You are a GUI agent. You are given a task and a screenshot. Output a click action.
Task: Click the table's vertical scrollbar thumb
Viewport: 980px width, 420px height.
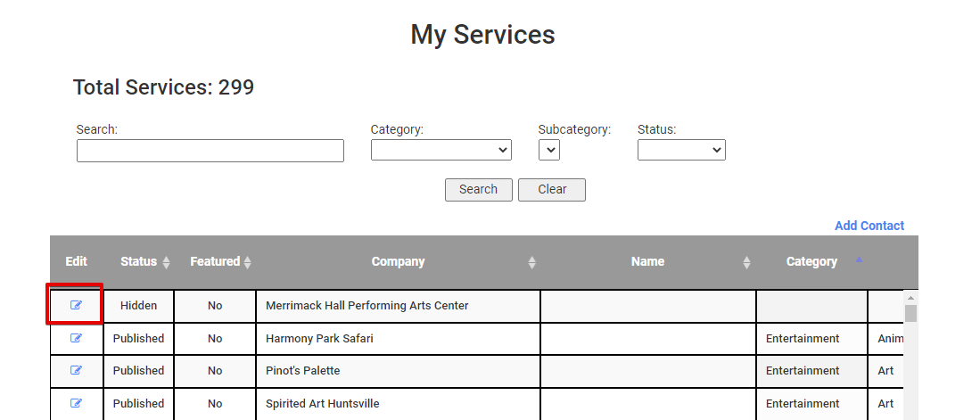coord(910,313)
